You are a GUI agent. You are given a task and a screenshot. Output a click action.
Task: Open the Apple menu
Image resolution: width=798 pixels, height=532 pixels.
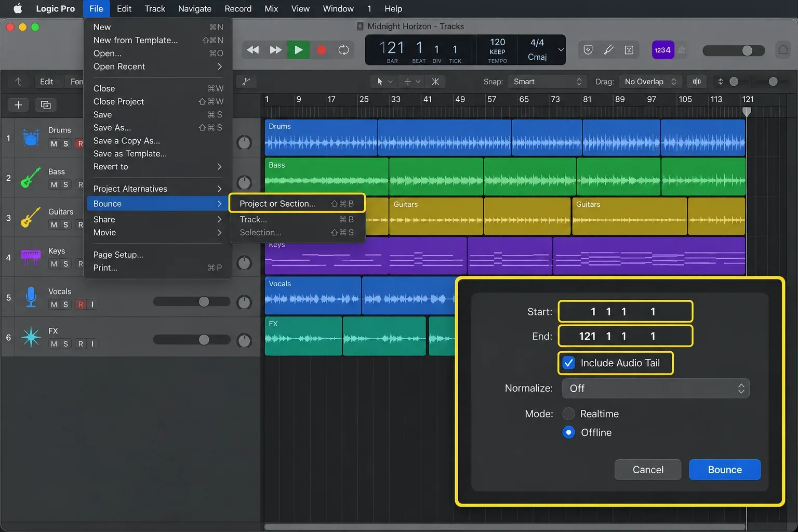tap(17, 8)
